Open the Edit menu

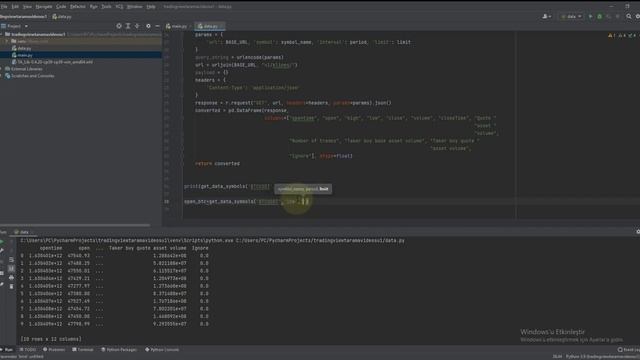(x=15, y=7)
